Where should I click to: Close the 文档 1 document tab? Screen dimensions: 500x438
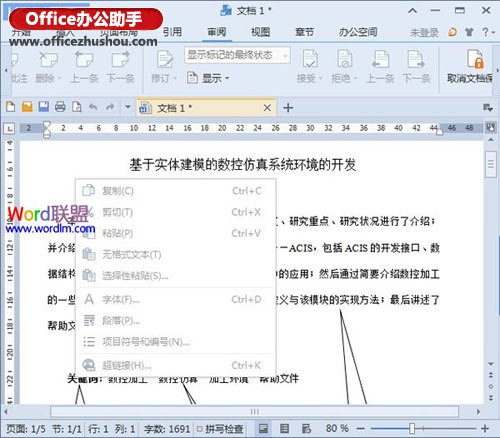coord(267,108)
